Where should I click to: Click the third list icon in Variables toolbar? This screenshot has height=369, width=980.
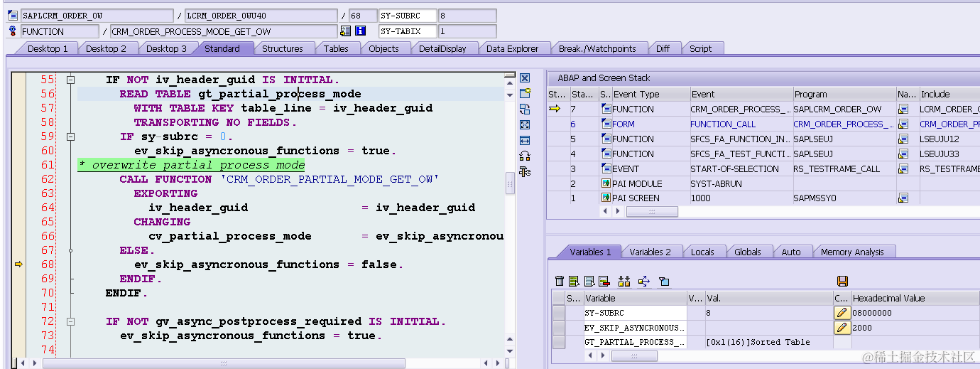pyautogui.click(x=589, y=281)
